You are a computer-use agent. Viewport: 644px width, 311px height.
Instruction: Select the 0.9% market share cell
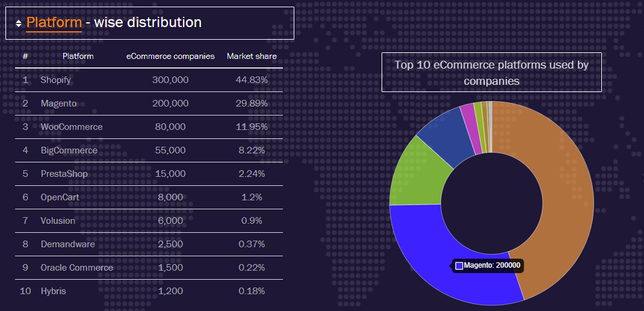[252, 221]
